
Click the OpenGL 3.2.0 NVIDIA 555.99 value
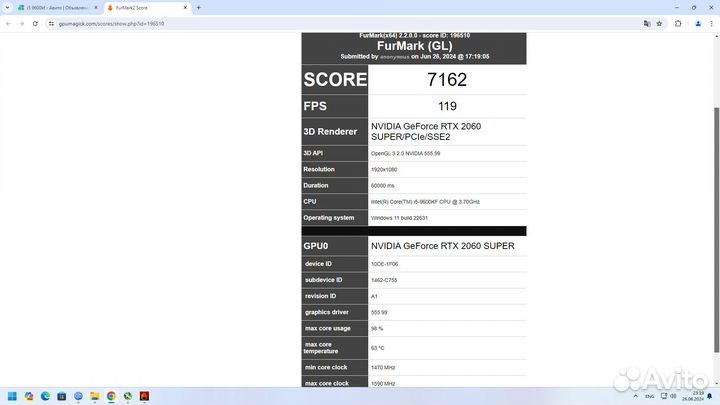(405, 153)
